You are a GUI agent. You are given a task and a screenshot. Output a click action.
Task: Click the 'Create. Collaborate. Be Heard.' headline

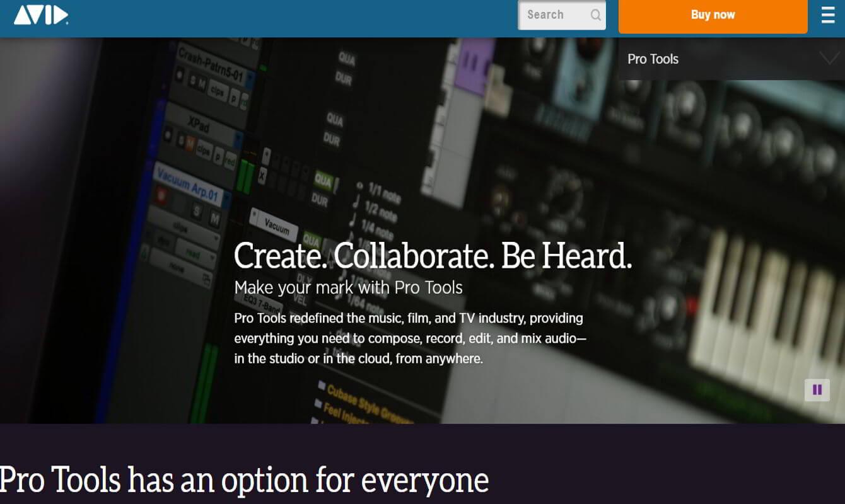pyautogui.click(x=433, y=255)
